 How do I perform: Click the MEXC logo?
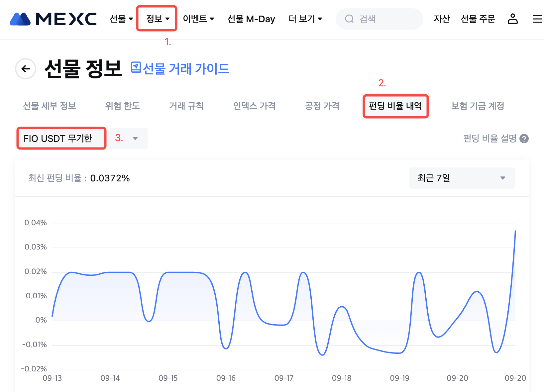(53, 19)
